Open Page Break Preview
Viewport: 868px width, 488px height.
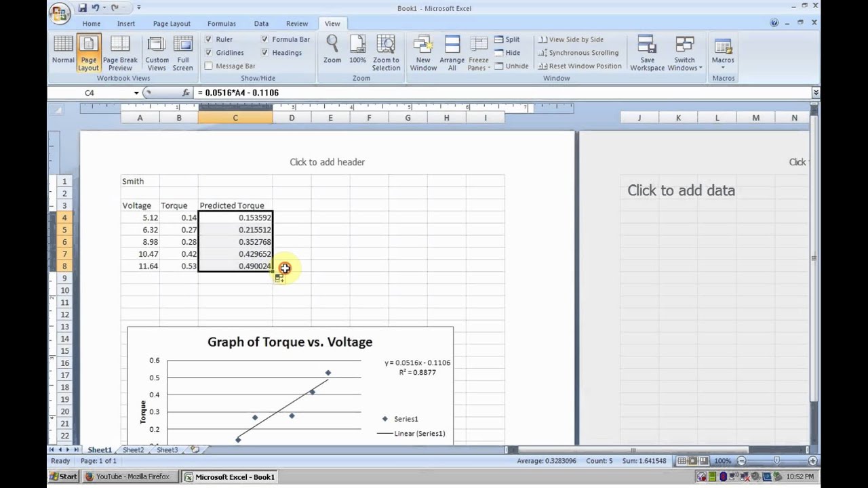click(120, 52)
